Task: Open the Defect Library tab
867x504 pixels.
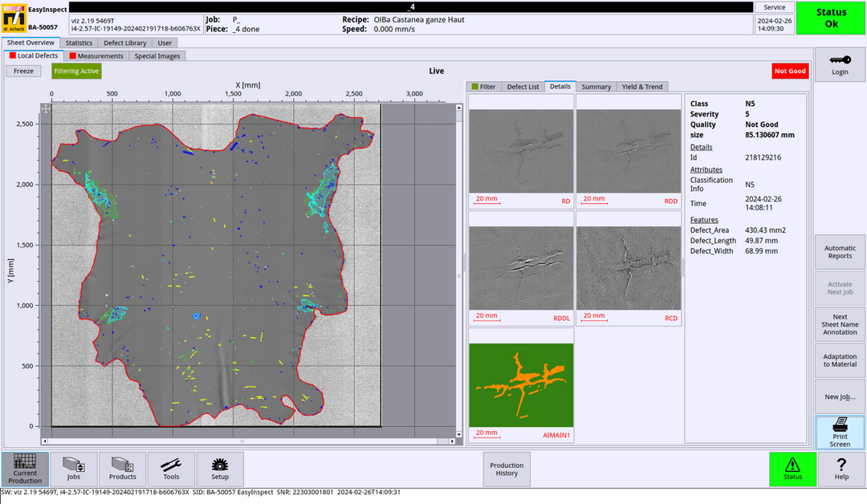Action: 125,43
